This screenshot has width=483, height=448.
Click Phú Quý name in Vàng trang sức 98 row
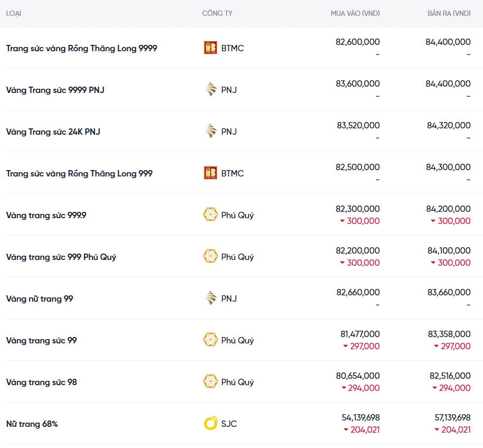238,382
